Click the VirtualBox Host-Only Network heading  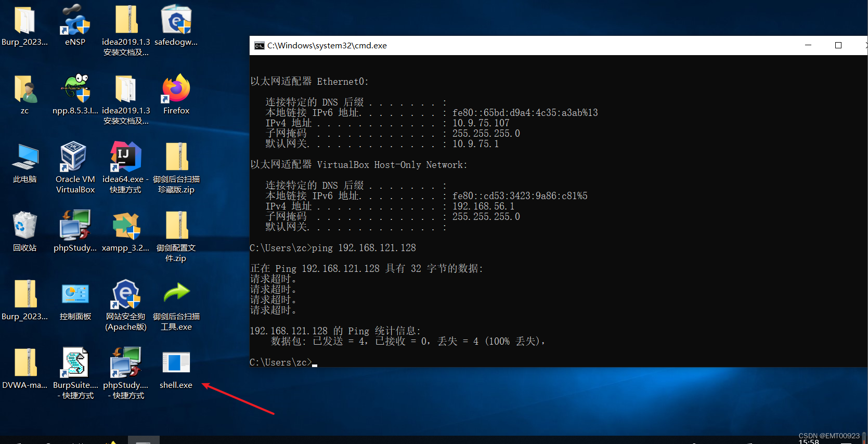click(359, 165)
